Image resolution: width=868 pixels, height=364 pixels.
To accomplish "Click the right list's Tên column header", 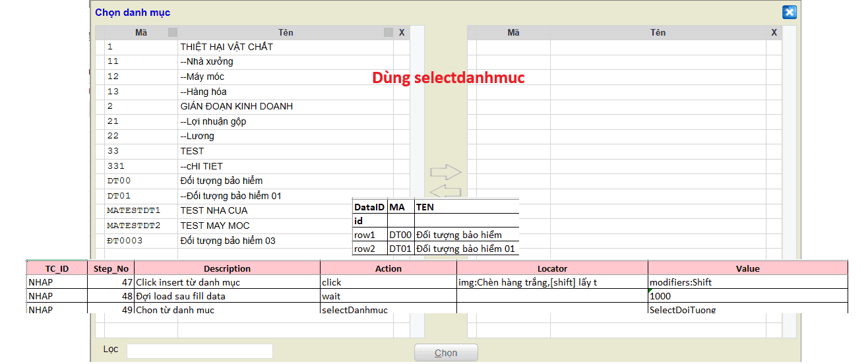I will (658, 32).
